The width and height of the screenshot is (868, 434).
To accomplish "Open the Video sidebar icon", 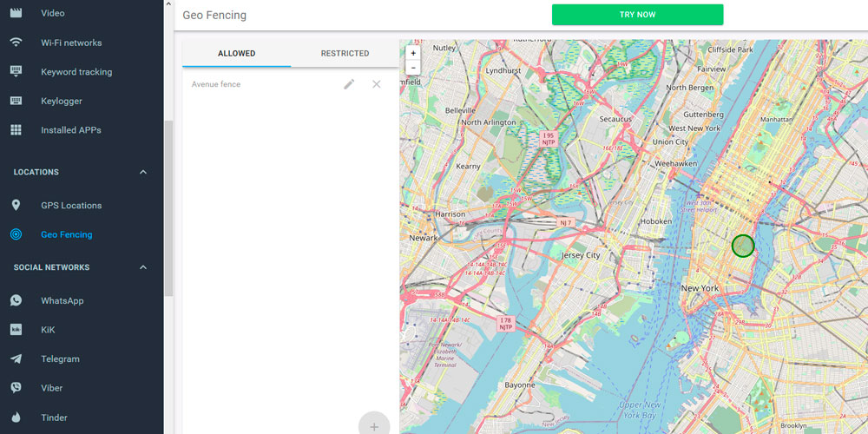I will pos(16,13).
